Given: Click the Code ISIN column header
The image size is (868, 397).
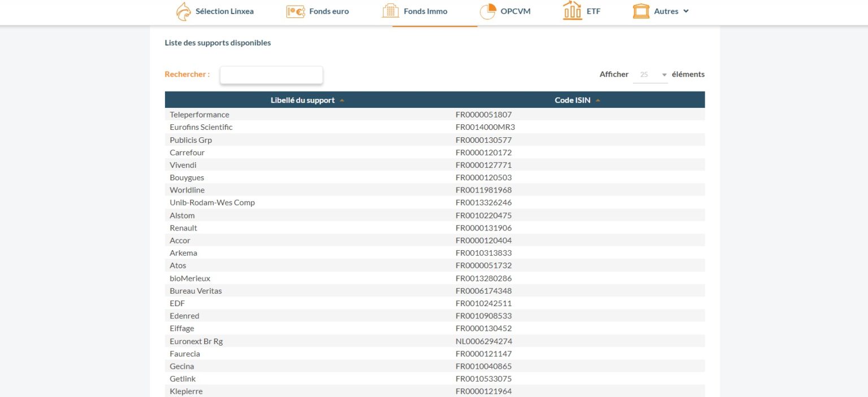Looking at the screenshot, I should [572, 100].
